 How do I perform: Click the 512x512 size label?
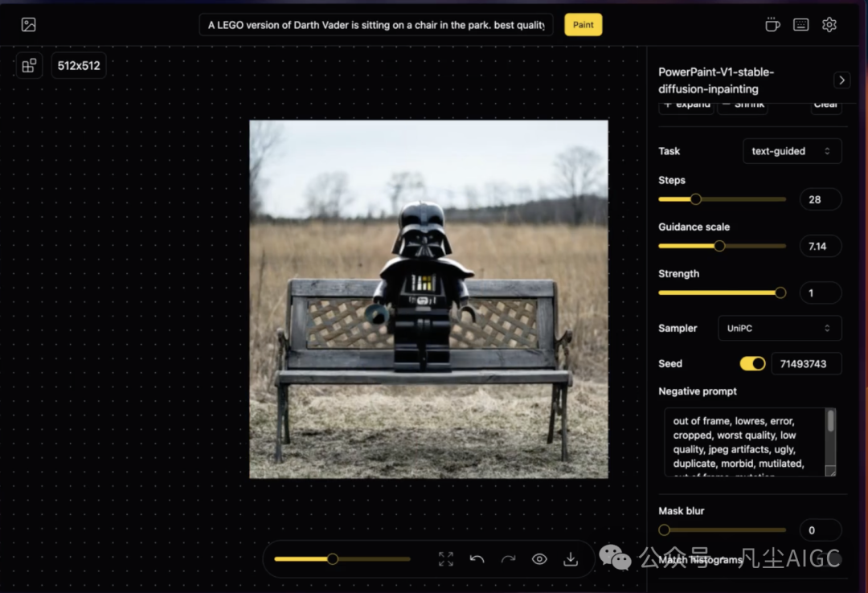pyautogui.click(x=79, y=65)
